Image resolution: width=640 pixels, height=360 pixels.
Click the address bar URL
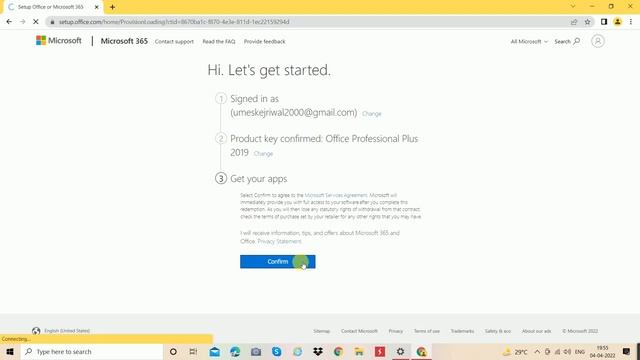pyautogui.click(x=174, y=22)
